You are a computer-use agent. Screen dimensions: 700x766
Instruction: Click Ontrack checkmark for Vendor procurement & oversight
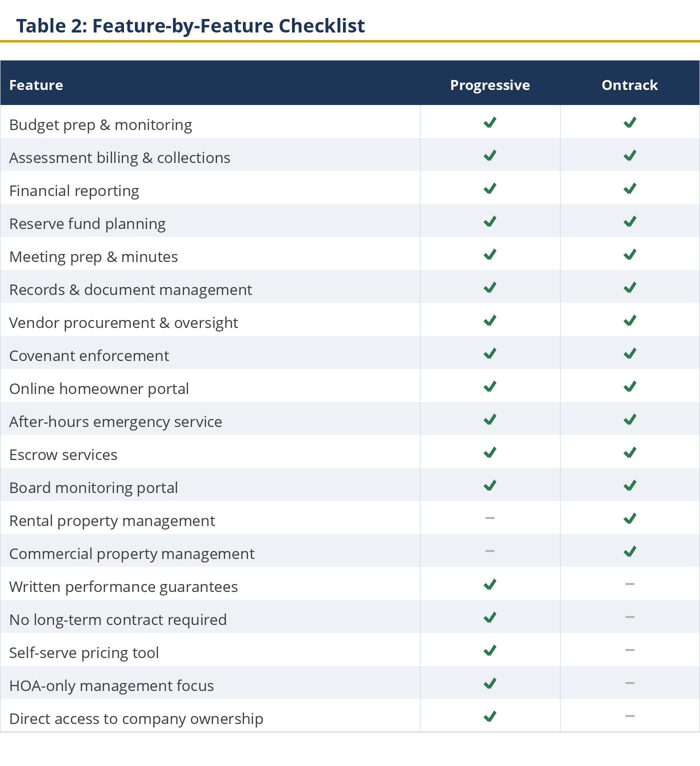tap(630, 320)
